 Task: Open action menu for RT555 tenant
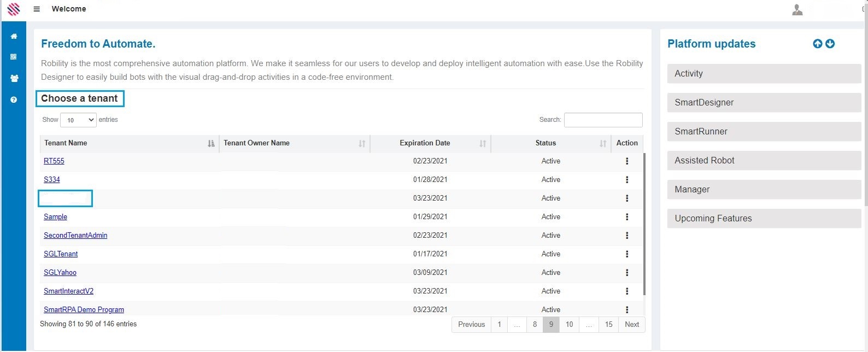[x=626, y=161]
